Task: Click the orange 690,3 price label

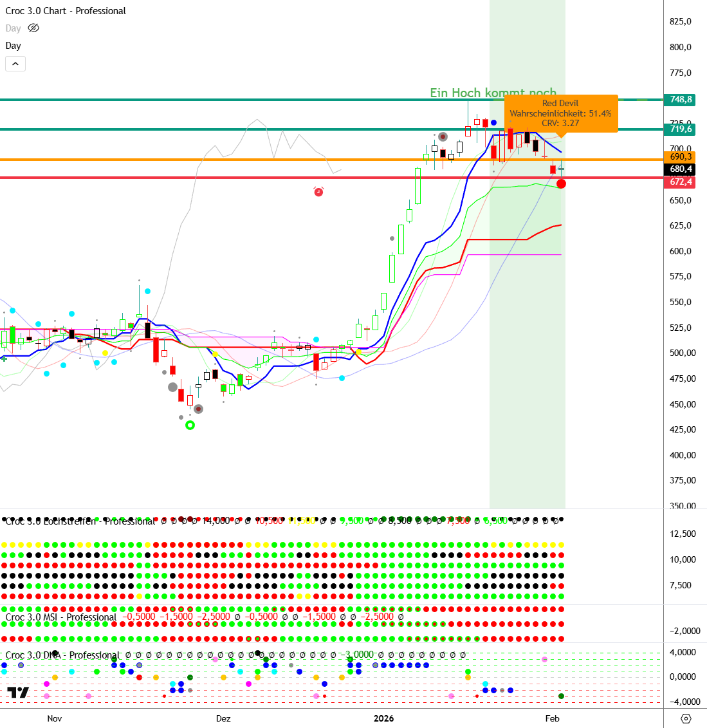Action: (x=681, y=156)
